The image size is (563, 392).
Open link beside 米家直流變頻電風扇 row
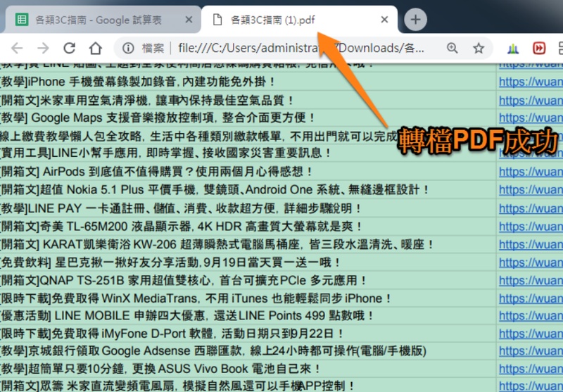(531, 386)
